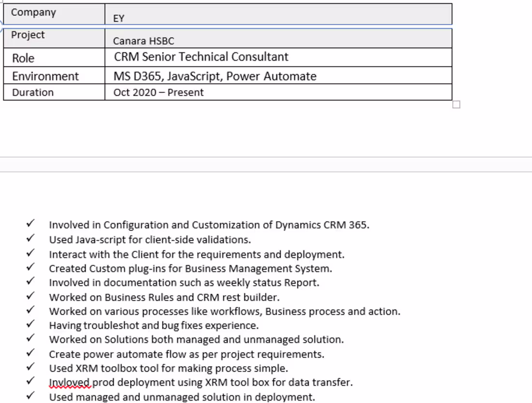Click line 'Involved in documentation such as weekly status'
This screenshot has width=532, height=403.
[x=184, y=282]
